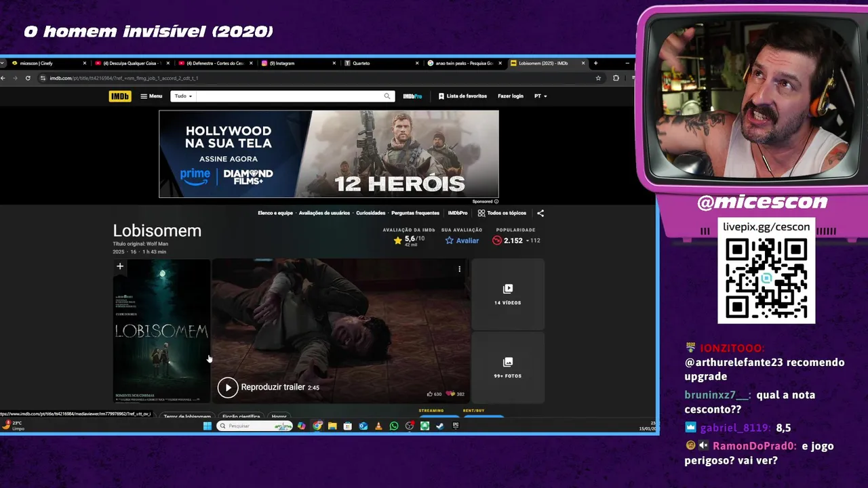The width and height of the screenshot is (868, 488).
Task: Expand the PT language dropdown
Action: [540, 96]
